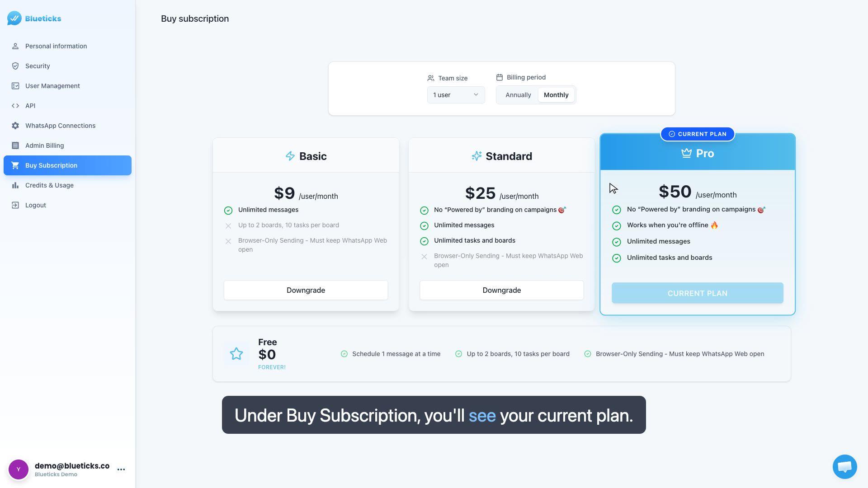Go to Personal information page
Screen dimensions: 868x488
(67, 46)
